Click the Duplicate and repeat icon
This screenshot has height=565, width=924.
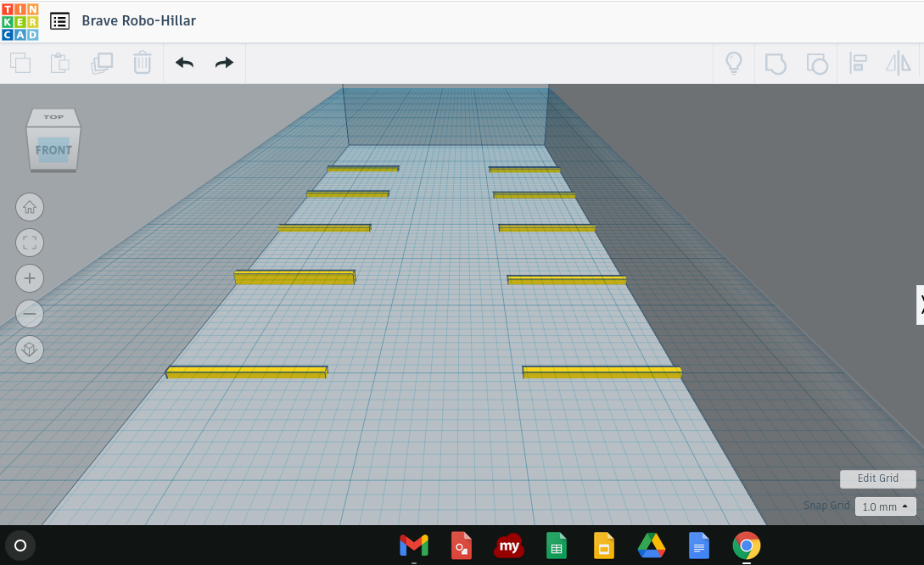point(101,63)
